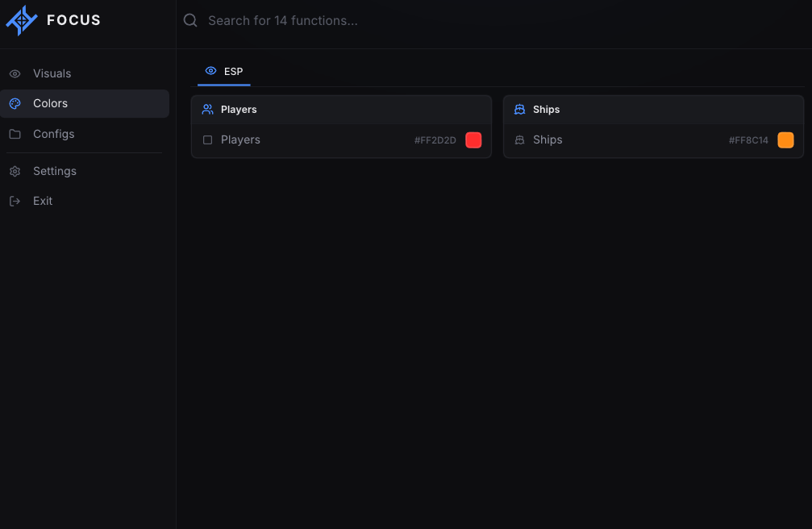Open the Configs section
This screenshot has height=529, width=812.
pyautogui.click(x=85, y=134)
